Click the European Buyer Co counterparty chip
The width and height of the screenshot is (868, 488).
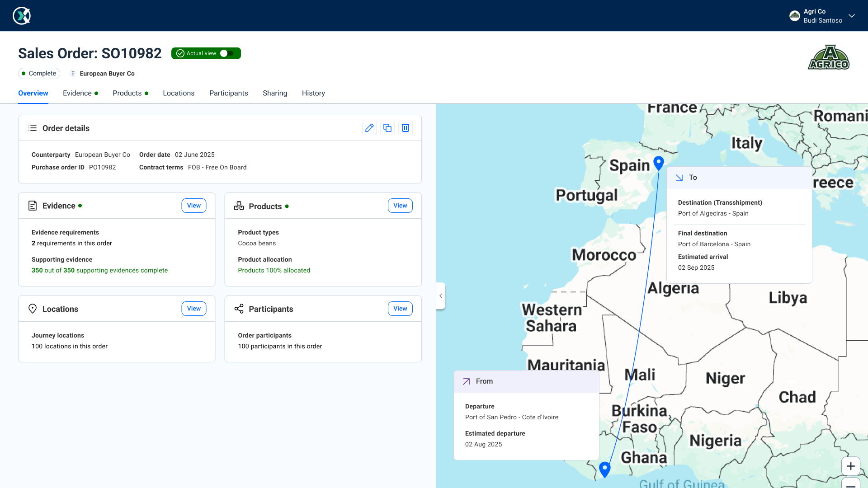103,74
